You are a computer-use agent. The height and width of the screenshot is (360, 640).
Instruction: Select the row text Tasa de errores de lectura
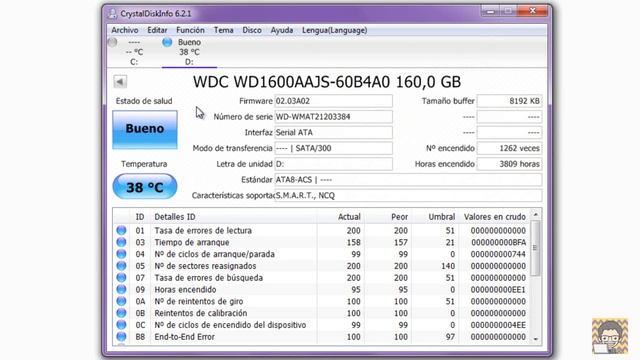click(x=203, y=231)
